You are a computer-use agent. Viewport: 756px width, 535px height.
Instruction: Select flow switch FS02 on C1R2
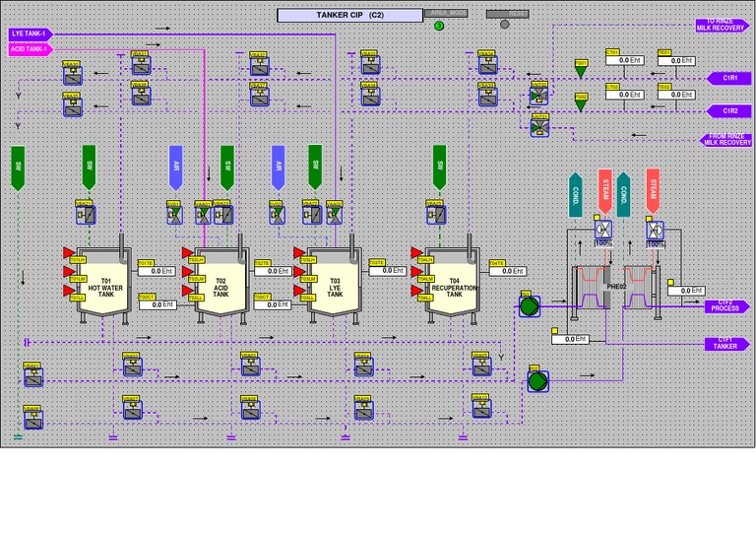click(x=581, y=104)
